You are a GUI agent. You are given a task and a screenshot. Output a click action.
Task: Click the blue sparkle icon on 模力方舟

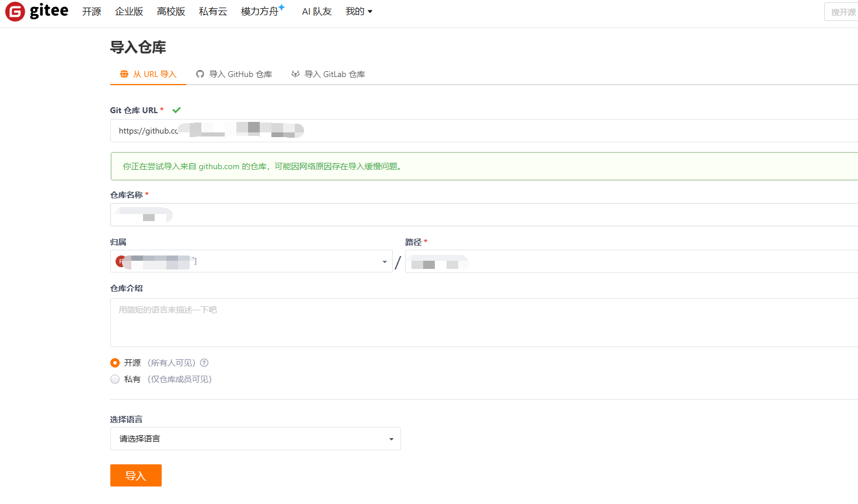282,8
